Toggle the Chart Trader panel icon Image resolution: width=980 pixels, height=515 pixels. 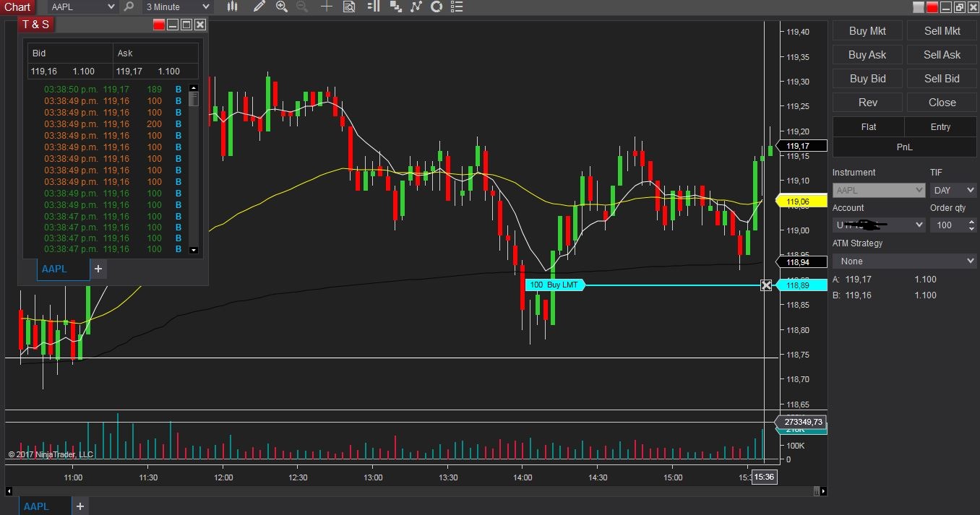pos(373,7)
